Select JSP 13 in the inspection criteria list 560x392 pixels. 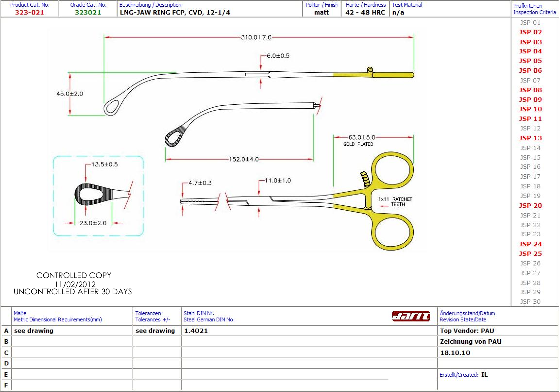tap(530, 138)
